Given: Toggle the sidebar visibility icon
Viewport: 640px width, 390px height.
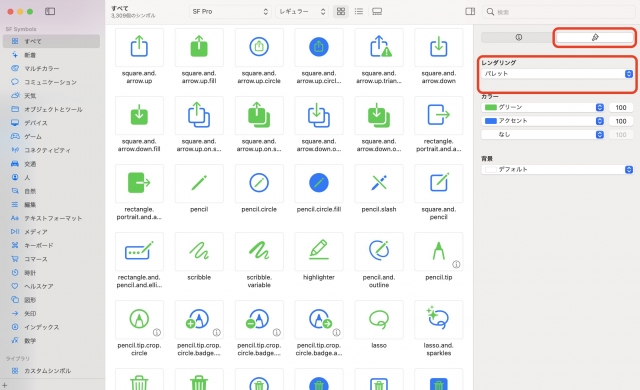Looking at the screenshot, I should click(x=50, y=11).
